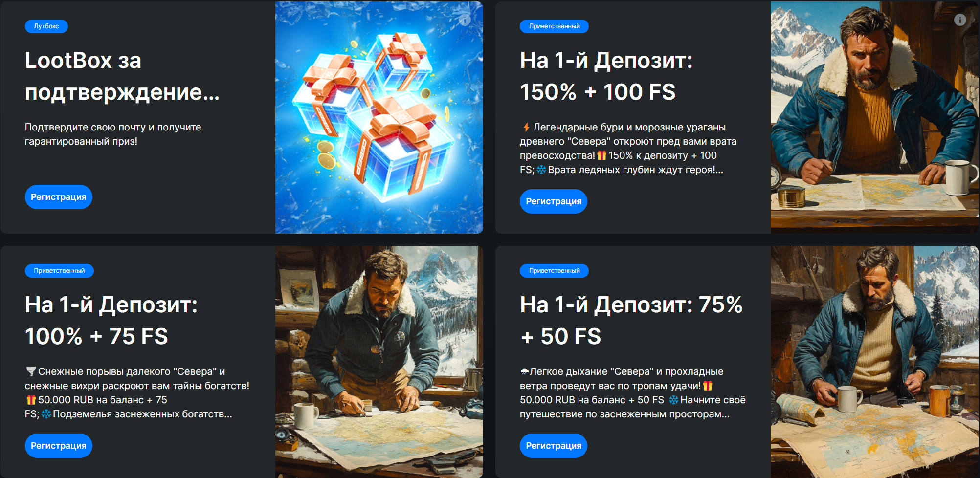Click Регистрация button under LootBox offer
Viewport: 980px width, 478px height.
click(x=59, y=197)
